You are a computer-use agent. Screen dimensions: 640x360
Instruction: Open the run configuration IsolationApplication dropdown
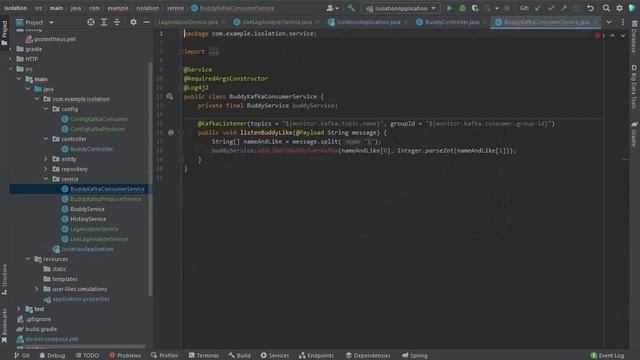[401, 8]
